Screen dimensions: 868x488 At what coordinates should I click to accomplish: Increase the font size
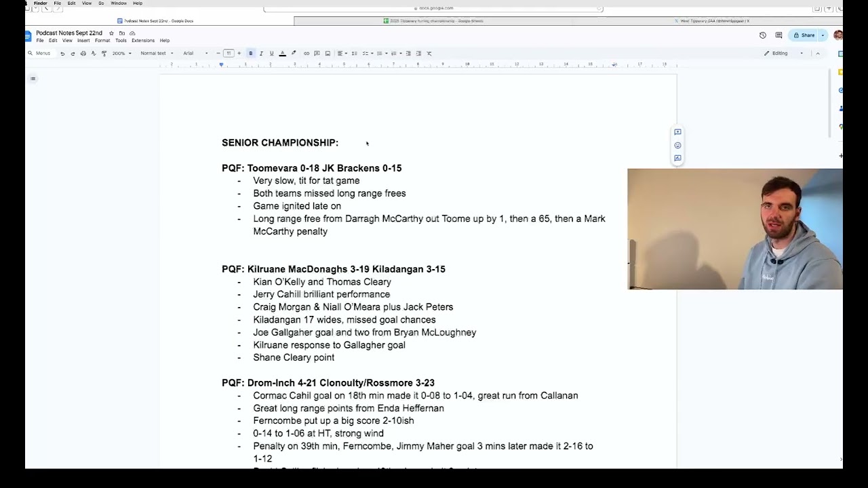click(239, 54)
